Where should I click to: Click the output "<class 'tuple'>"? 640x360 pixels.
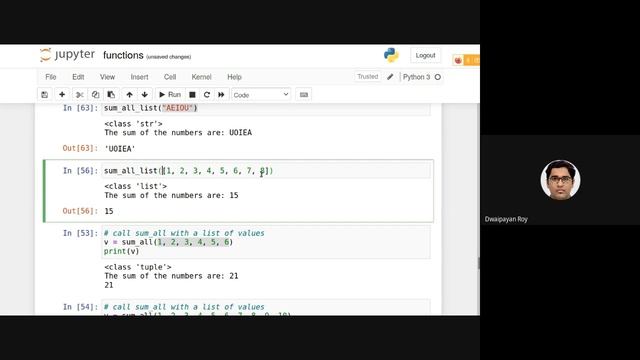click(138, 267)
